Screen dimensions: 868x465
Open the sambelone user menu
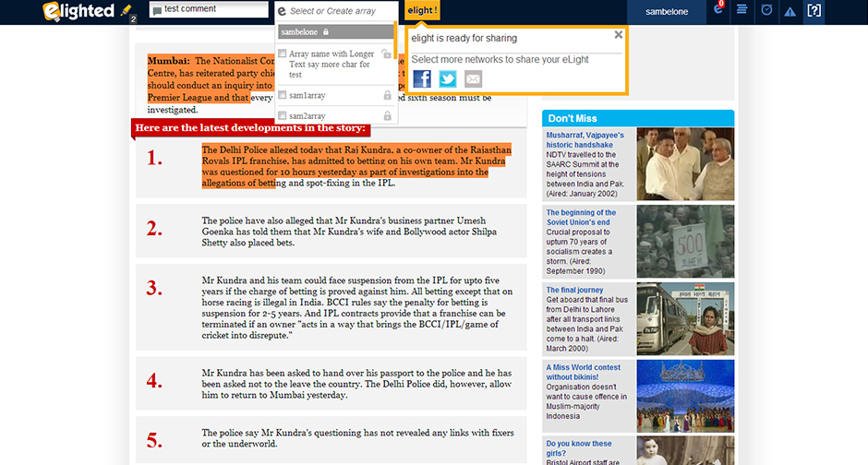[x=667, y=12]
